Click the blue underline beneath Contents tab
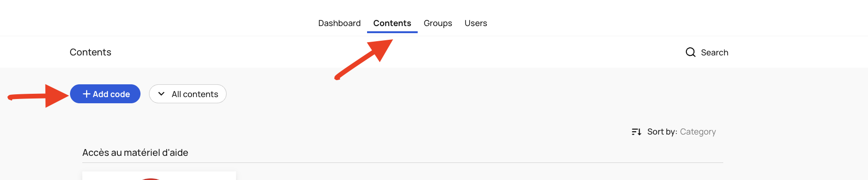 tap(392, 32)
